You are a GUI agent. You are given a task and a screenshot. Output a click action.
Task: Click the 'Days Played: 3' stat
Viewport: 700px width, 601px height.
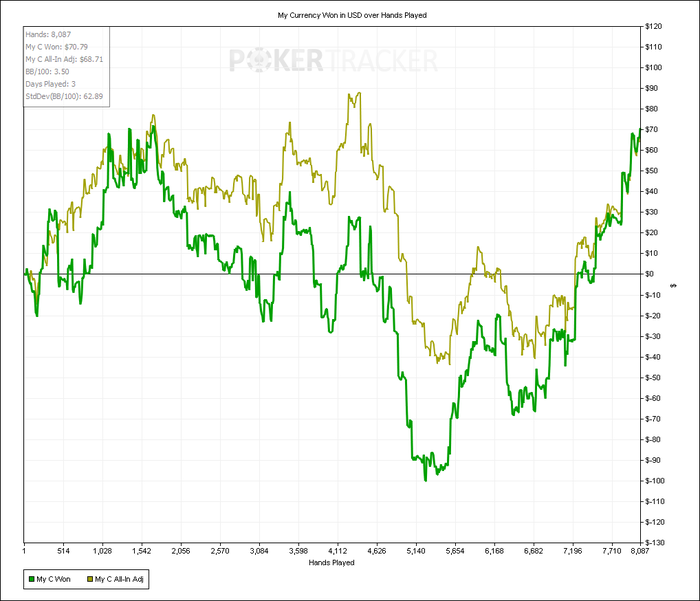pyautogui.click(x=50, y=84)
